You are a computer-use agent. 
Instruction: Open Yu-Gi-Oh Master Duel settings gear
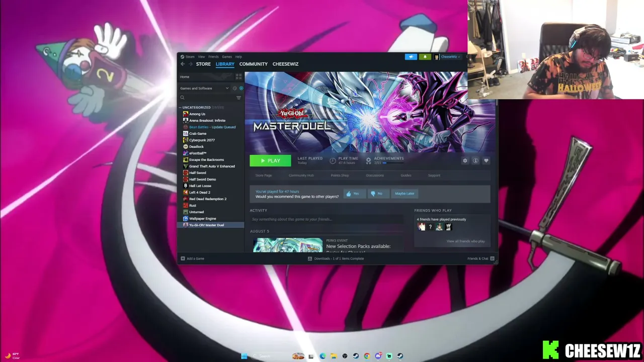(x=465, y=161)
